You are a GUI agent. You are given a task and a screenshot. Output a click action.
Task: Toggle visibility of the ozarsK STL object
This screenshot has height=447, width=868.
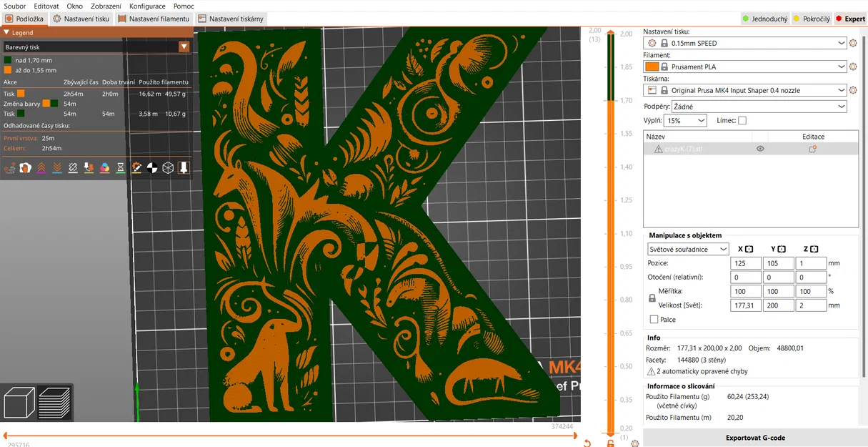(760, 148)
